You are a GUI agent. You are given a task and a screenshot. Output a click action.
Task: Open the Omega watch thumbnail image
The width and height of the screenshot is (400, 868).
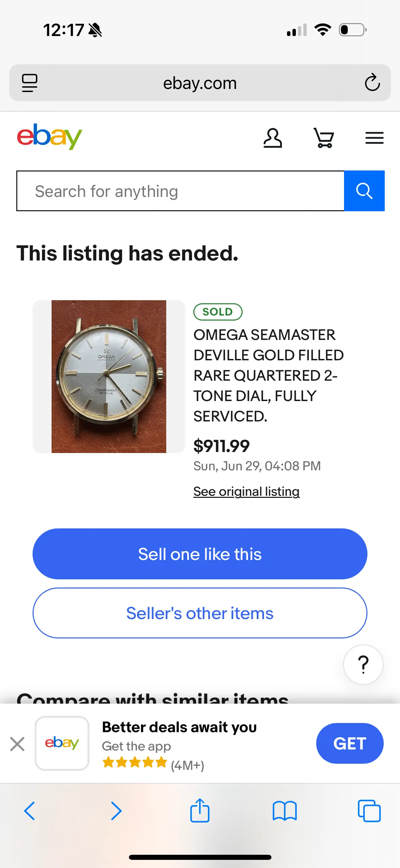tap(109, 376)
